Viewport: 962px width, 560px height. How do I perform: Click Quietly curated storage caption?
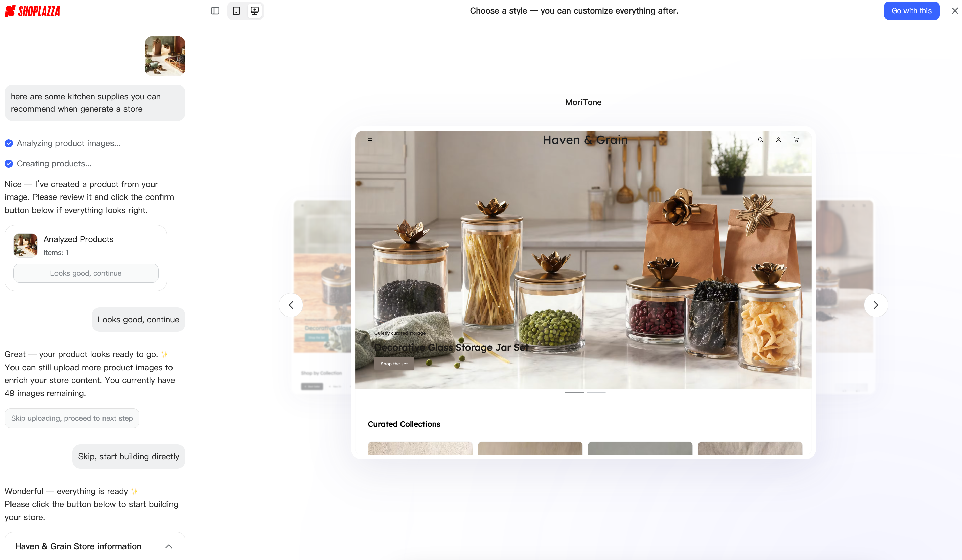pos(400,333)
